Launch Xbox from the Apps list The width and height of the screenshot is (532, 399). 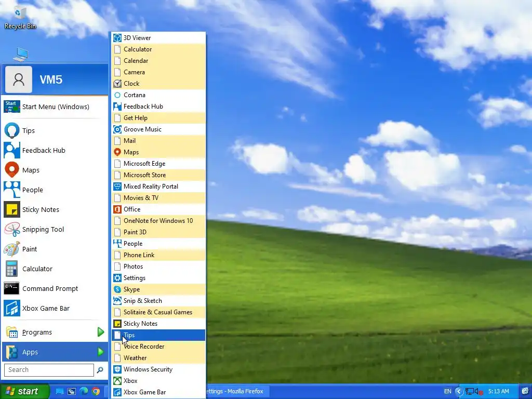point(158,381)
